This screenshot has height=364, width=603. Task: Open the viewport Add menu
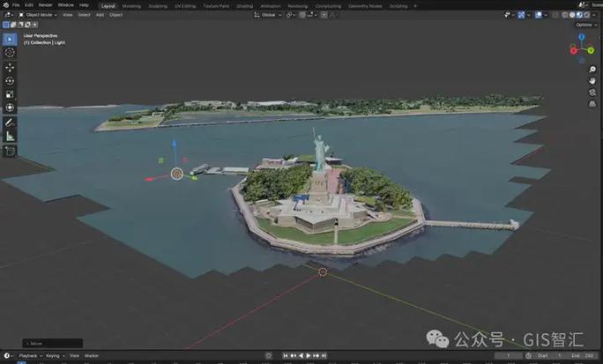click(x=100, y=15)
